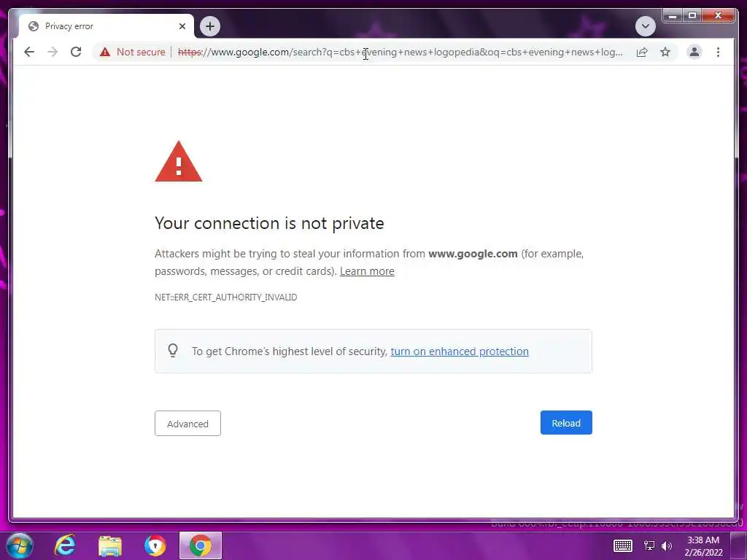Open the Chrome profile avatar
The image size is (747, 560).
[694, 52]
